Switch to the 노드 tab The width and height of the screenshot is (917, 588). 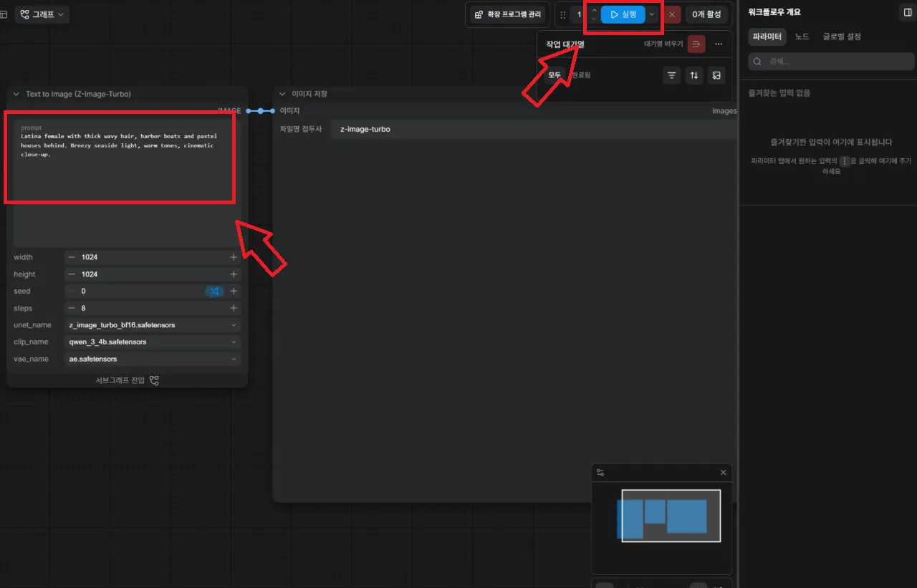pyautogui.click(x=802, y=37)
